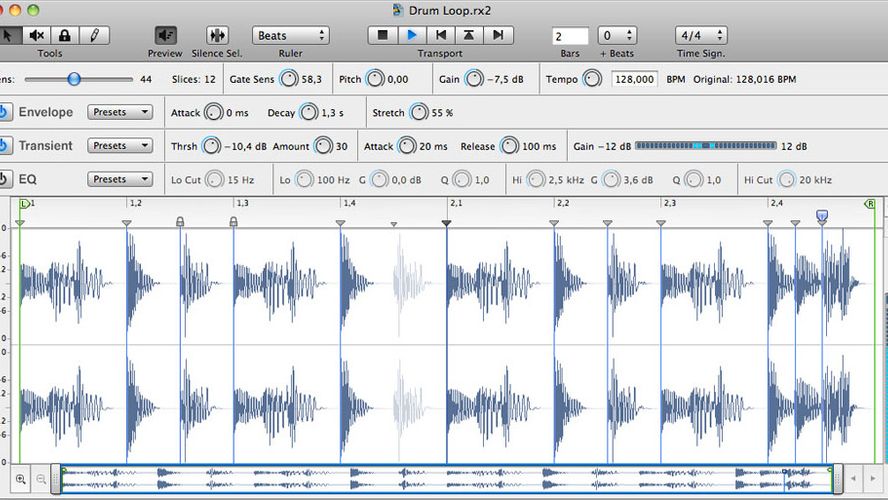Click the slice marker at ruler 1,2
This screenshot has width=888, height=500.
tap(127, 224)
